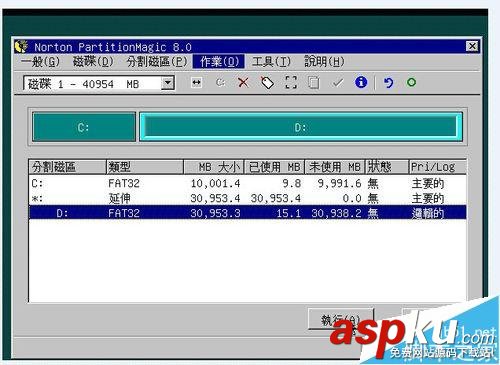Viewport: 500px width, 365px height.
Task: Click the 9,991.6 unused value
Action: click(339, 183)
